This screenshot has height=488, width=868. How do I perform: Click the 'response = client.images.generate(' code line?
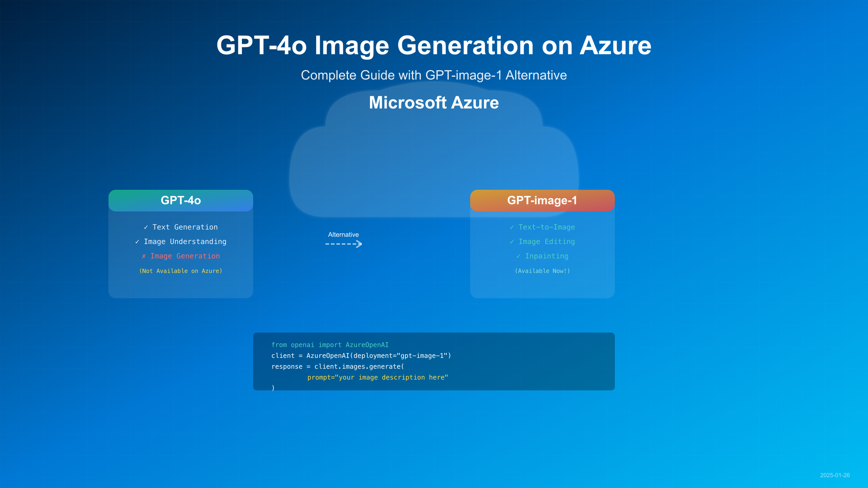click(x=338, y=367)
